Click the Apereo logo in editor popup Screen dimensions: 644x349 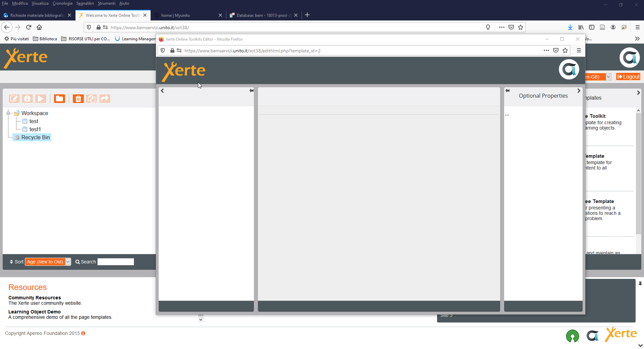click(x=569, y=69)
